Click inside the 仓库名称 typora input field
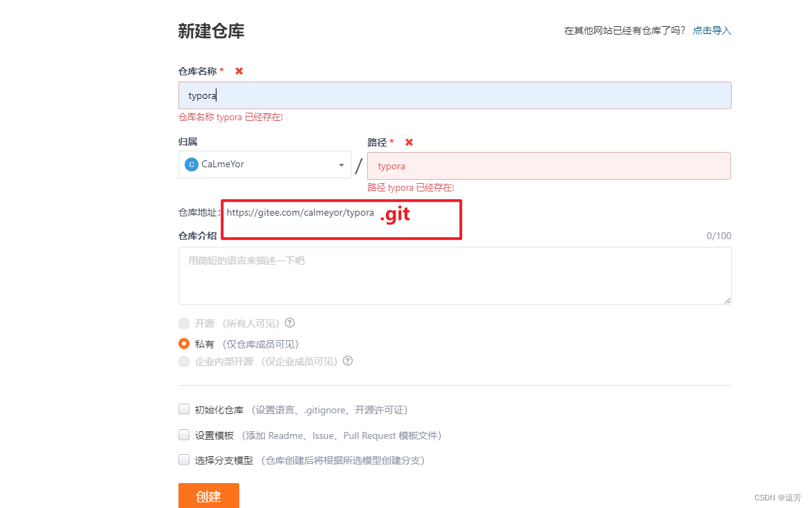The height and width of the screenshot is (508, 812). point(455,95)
